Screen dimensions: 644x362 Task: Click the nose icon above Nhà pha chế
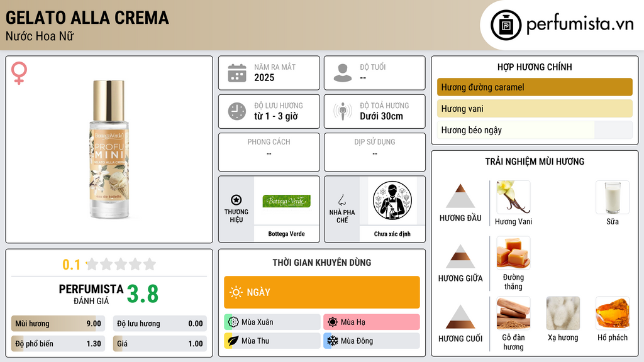pyautogui.click(x=341, y=200)
